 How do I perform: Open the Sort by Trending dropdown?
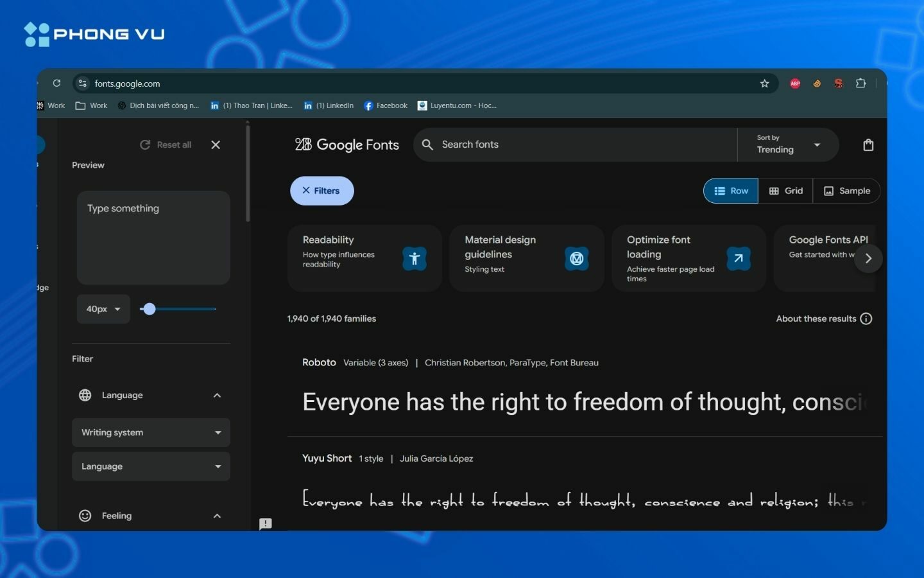tap(789, 144)
